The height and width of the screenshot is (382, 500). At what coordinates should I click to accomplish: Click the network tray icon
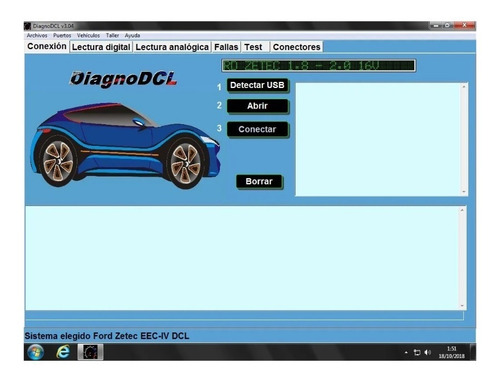tap(417, 352)
